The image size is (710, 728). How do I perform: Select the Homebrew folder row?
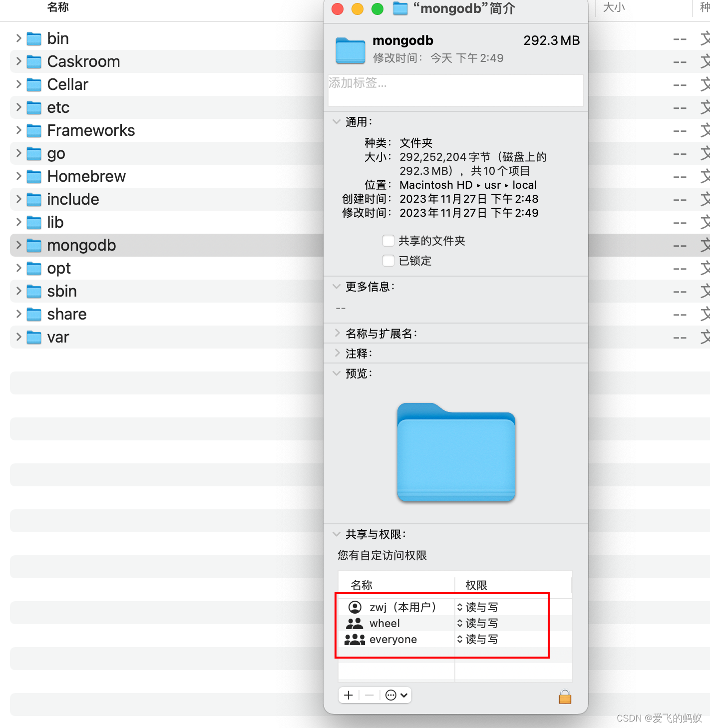click(167, 176)
